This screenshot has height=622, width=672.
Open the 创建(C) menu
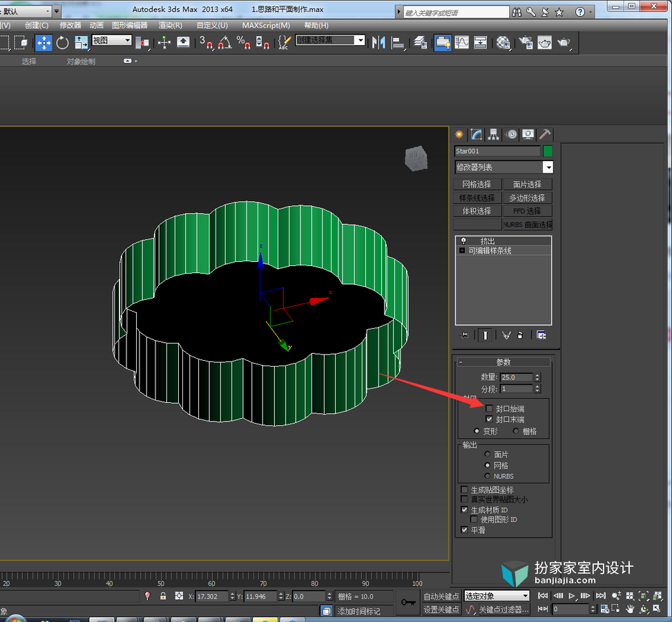(x=37, y=26)
